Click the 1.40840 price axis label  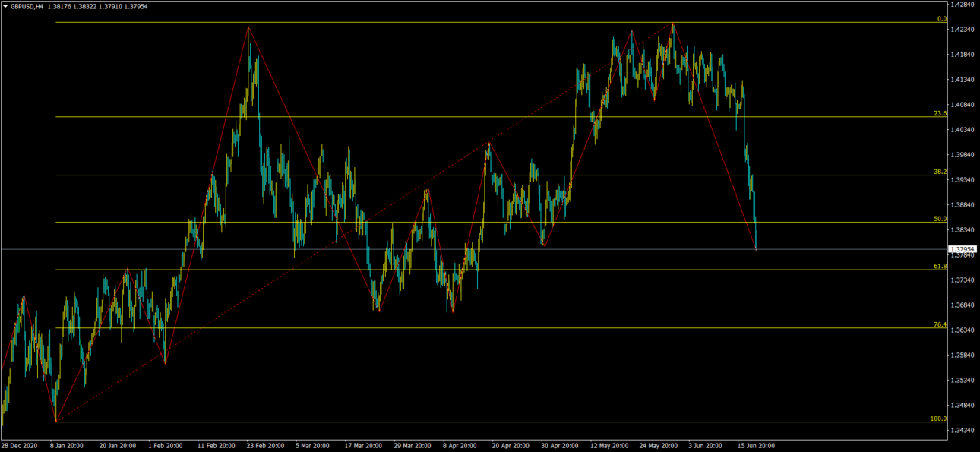[x=963, y=105]
